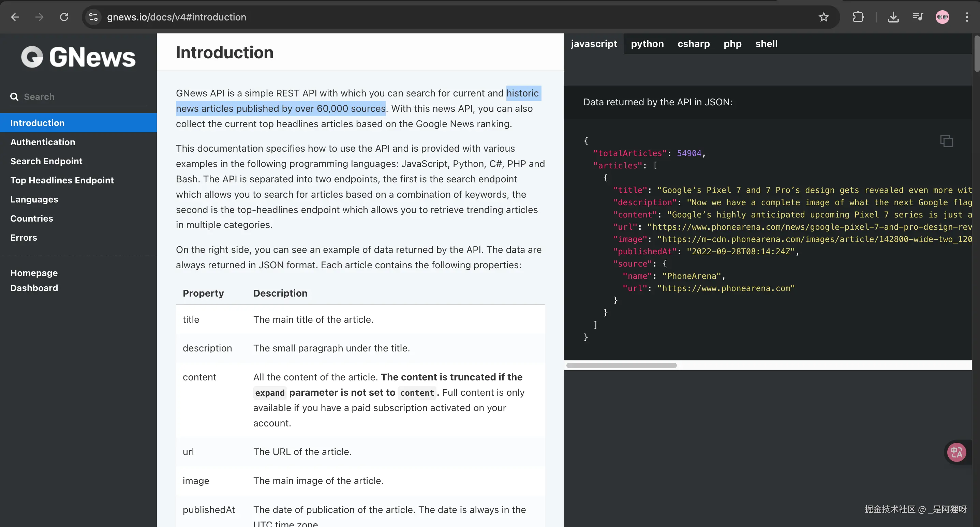The width and height of the screenshot is (980, 527).
Task: Open the browser downloads icon
Action: [893, 17]
